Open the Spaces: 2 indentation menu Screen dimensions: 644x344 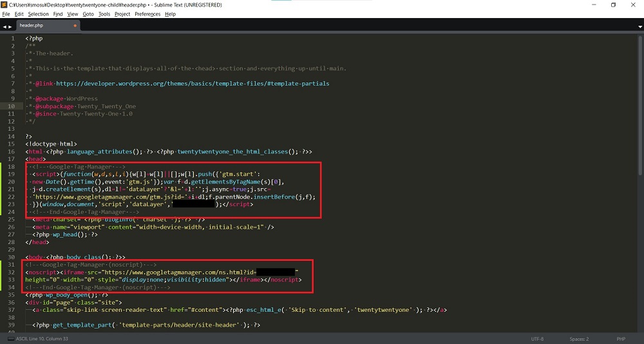578,339
